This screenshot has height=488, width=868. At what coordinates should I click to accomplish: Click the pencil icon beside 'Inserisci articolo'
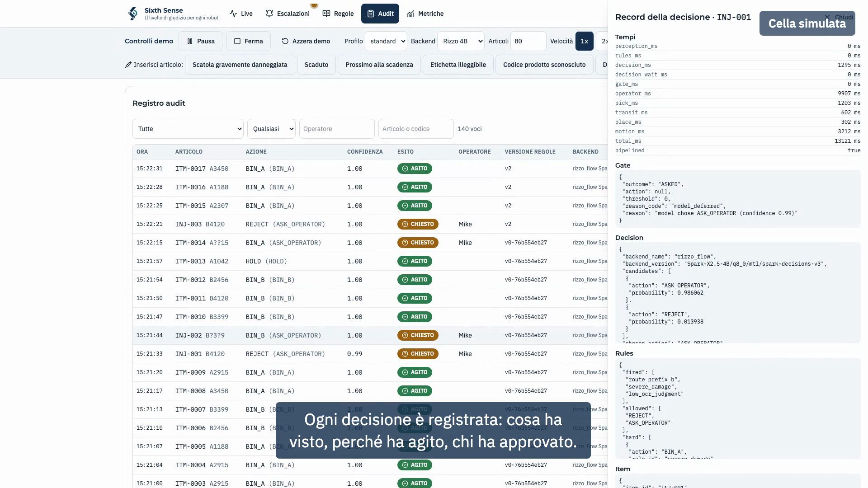128,65
